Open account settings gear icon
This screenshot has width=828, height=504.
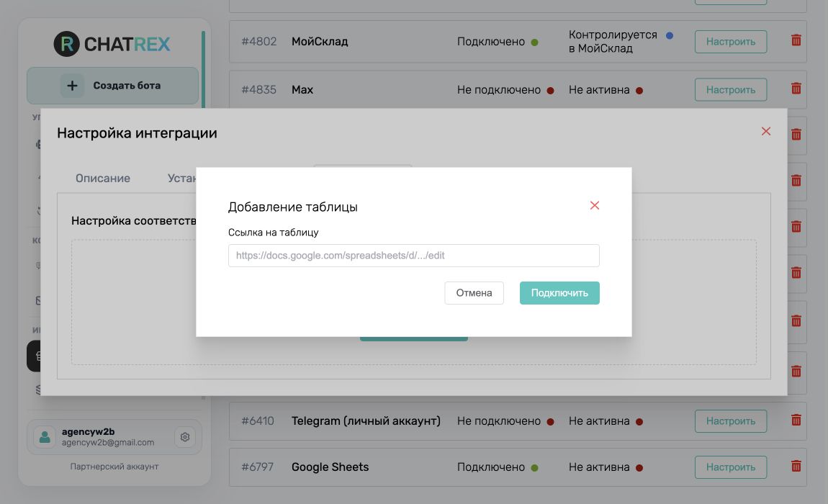tap(185, 437)
